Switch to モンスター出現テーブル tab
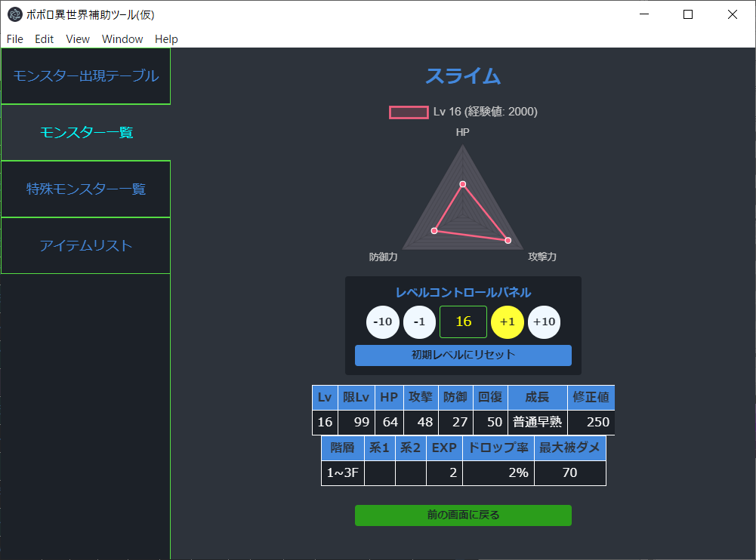The height and width of the screenshot is (560, 756). pyautogui.click(x=86, y=76)
